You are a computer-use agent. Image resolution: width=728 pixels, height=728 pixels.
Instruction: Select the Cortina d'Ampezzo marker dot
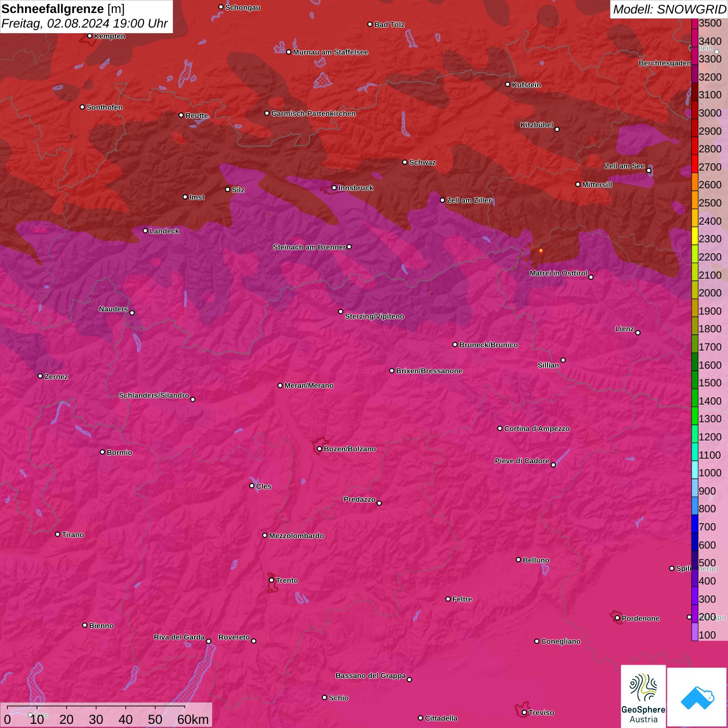click(500, 428)
